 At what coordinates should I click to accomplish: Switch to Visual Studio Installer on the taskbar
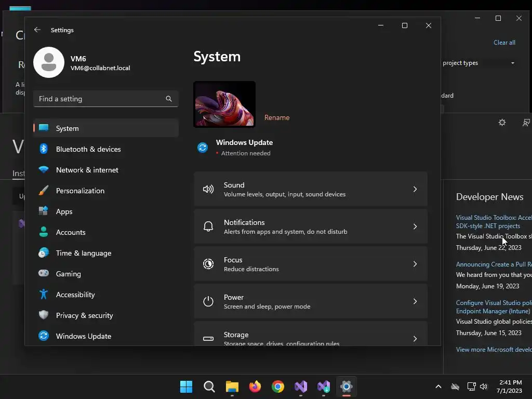(x=324, y=387)
